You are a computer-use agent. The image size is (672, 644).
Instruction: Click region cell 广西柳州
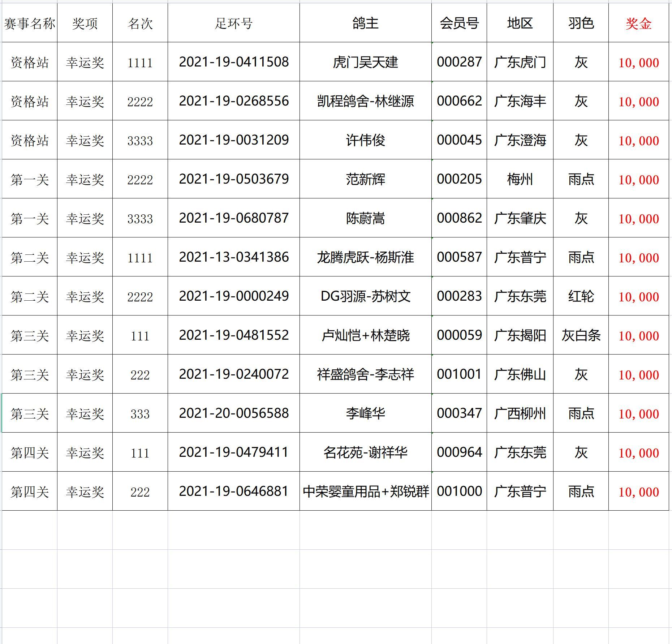tap(520, 413)
